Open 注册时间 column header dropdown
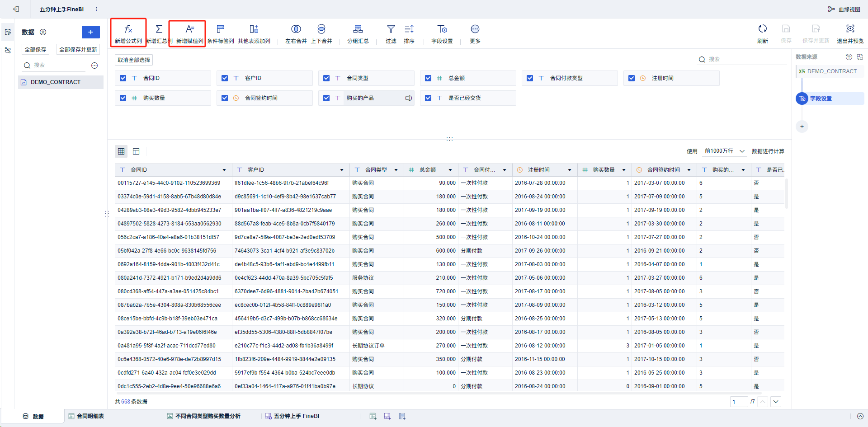Image resolution: width=868 pixels, height=427 pixels. point(570,170)
